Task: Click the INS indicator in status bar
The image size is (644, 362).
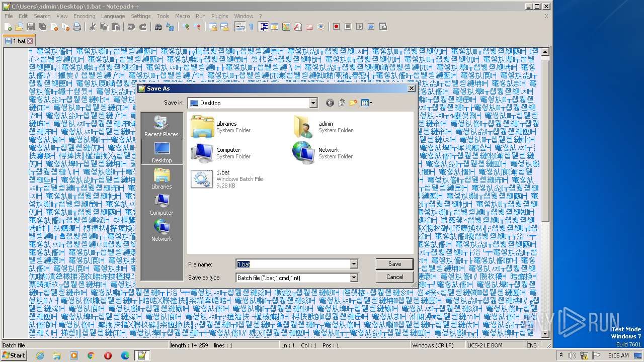Action: click(532, 345)
